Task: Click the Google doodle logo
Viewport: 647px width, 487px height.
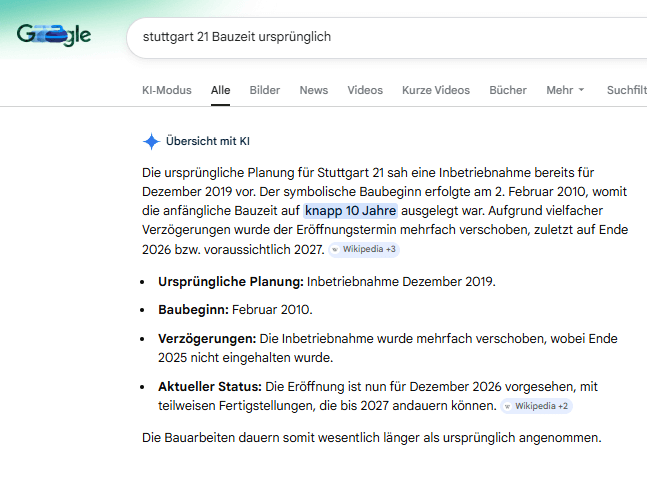Action: pyautogui.click(x=53, y=36)
